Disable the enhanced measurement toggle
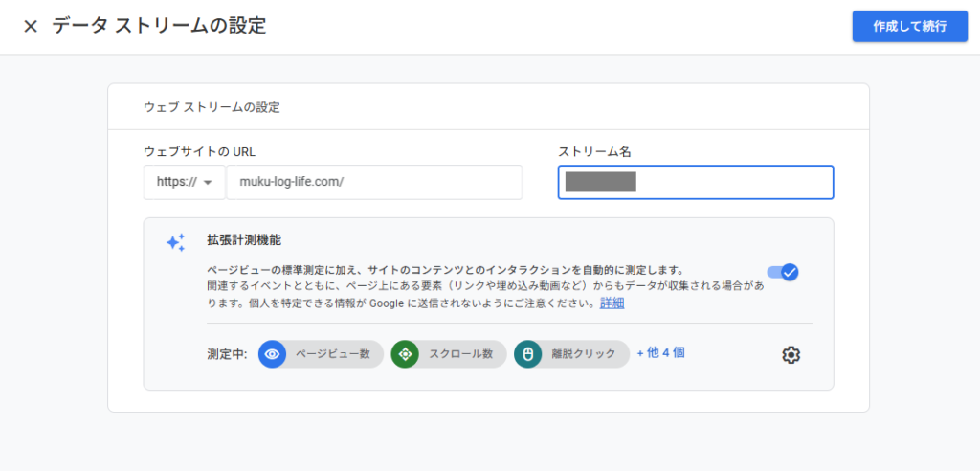Viewport: 980px width, 471px height. click(783, 272)
